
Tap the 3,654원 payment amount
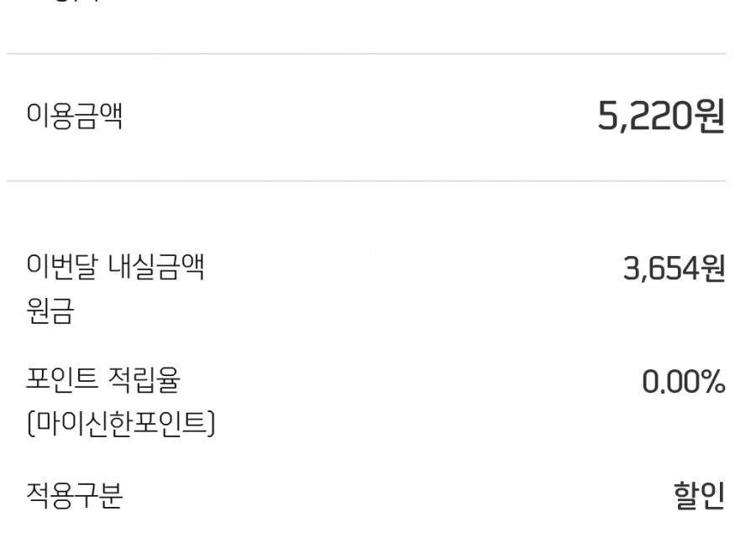coord(674,269)
